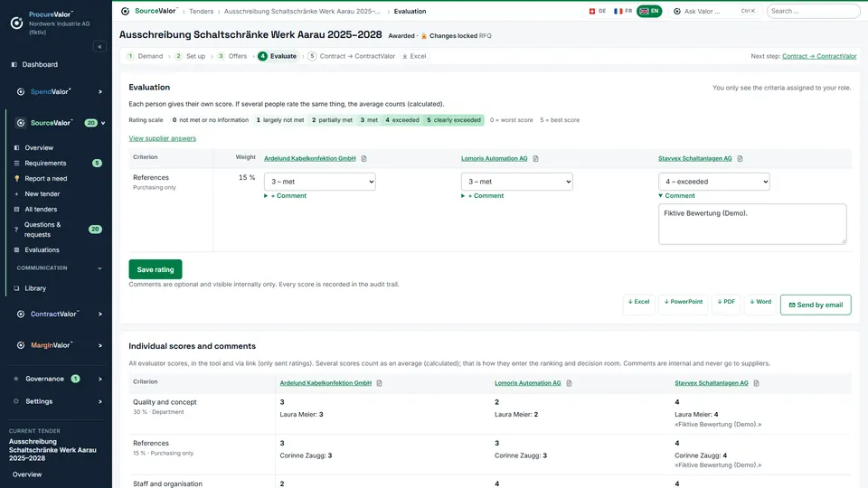Screen dimensions: 868x488
Task: Click the Governance sidebar icon
Action: (x=16, y=379)
